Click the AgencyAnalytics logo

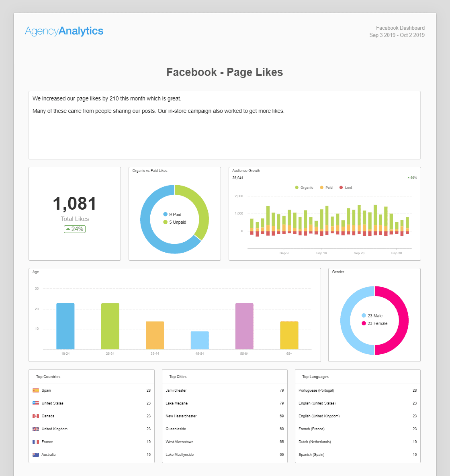tap(64, 31)
